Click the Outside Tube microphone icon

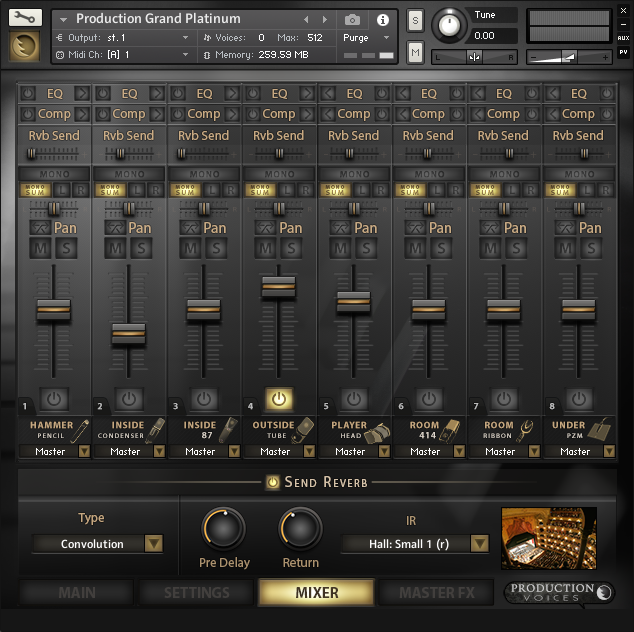(302, 431)
